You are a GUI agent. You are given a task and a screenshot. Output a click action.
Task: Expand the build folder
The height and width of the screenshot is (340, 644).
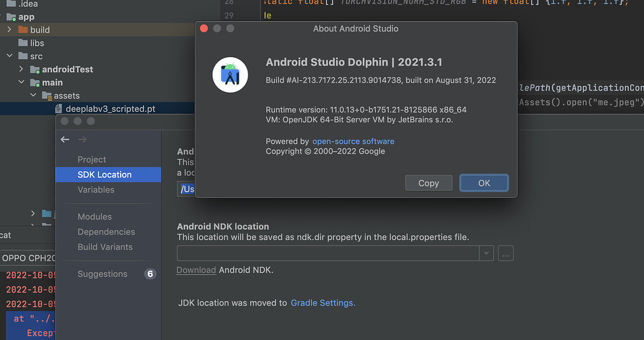point(9,30)
